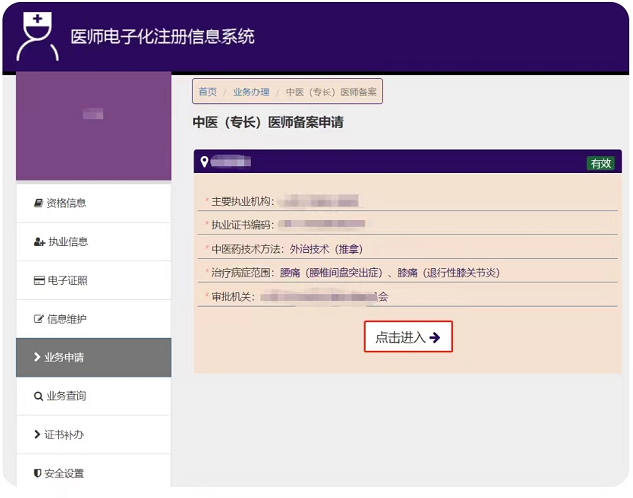
Task: Go to 首页 via breadcrumb
Action: point(207,92)
